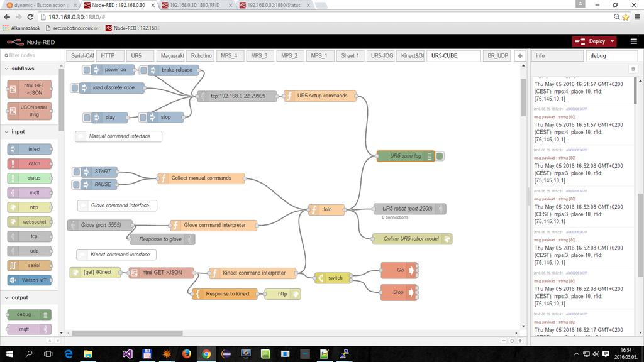Collapse the input palette category
The width and height of the screenshot is (644, 362).
[x=6, y=132]
